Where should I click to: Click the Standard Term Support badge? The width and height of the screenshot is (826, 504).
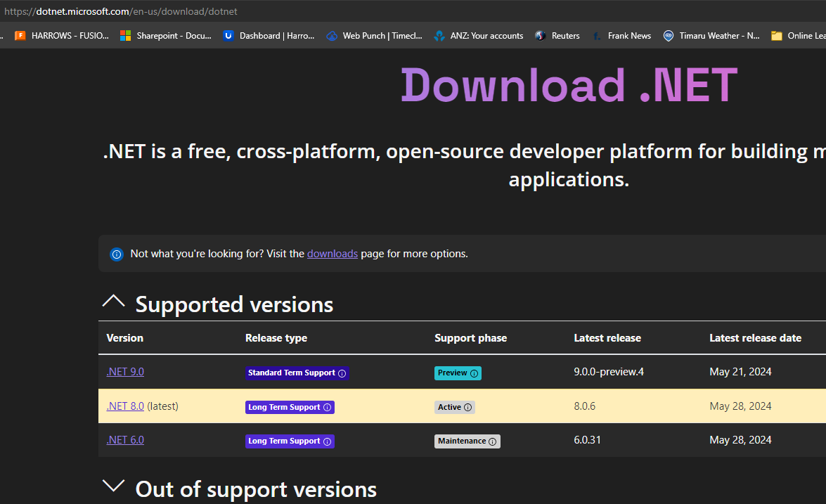pyautogui.click(x=297, y=373)
